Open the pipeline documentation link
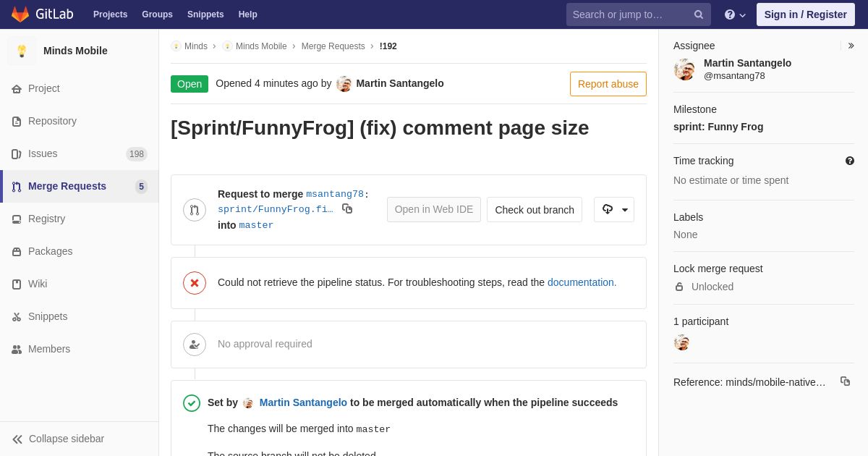Image resolution: width=868 pixels, height=456 pixels. point(582,282)
